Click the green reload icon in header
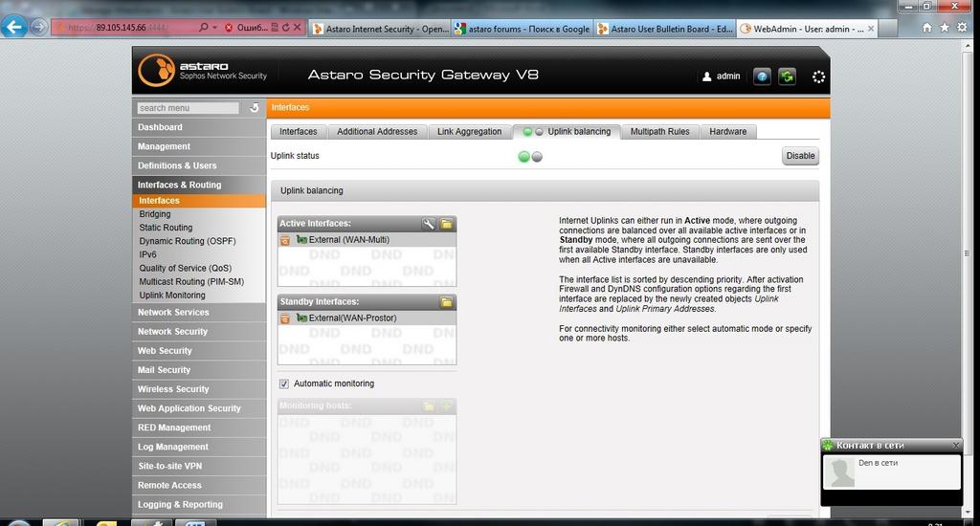980x526 pixels. click(787, 77)
